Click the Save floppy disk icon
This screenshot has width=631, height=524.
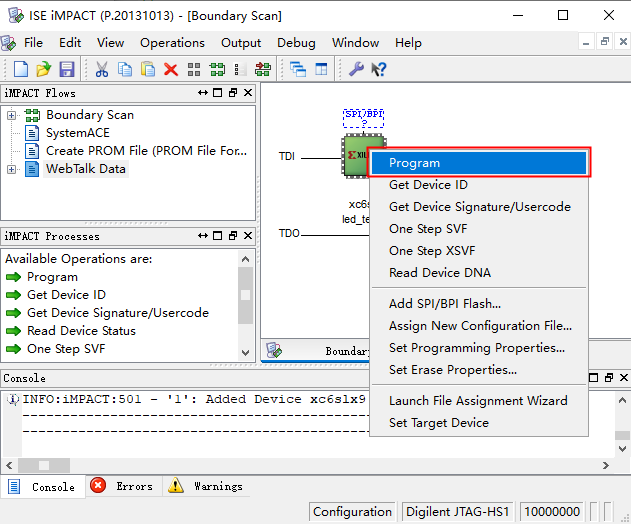click(x=67, y=69)
